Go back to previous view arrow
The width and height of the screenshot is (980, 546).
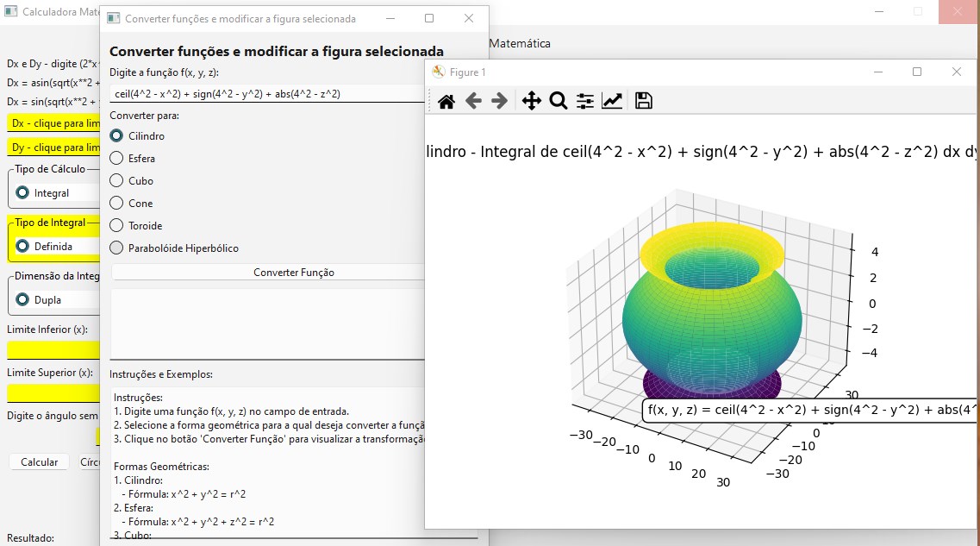tap(473, 101)
